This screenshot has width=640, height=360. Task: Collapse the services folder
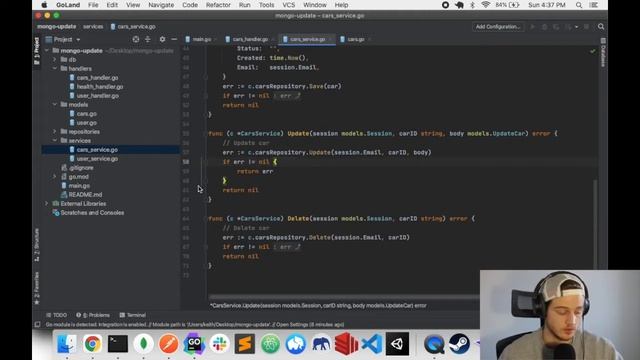coord(55,140)
